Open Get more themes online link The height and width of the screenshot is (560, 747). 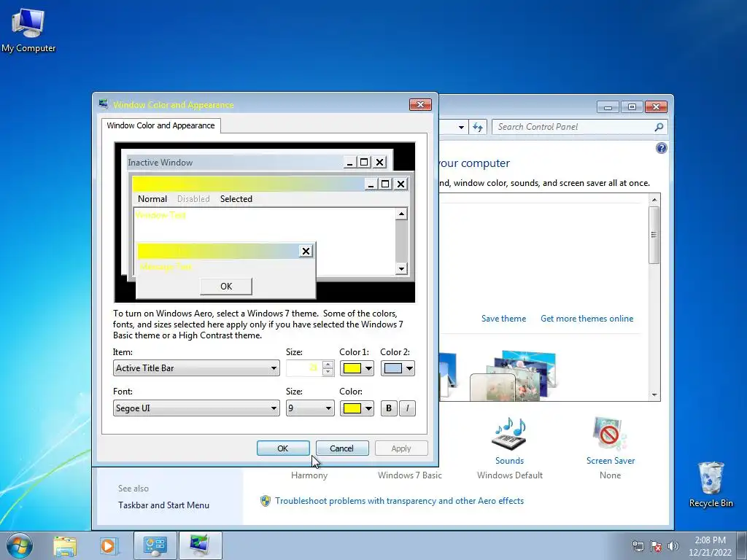point(587,319)
